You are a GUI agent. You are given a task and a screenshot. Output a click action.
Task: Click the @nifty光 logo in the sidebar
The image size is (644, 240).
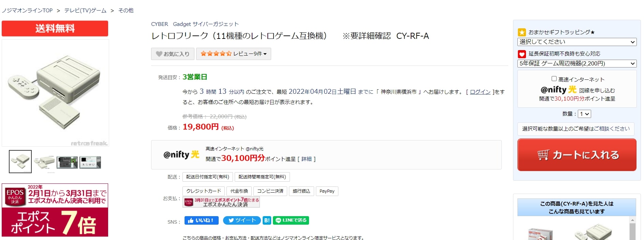558,90
